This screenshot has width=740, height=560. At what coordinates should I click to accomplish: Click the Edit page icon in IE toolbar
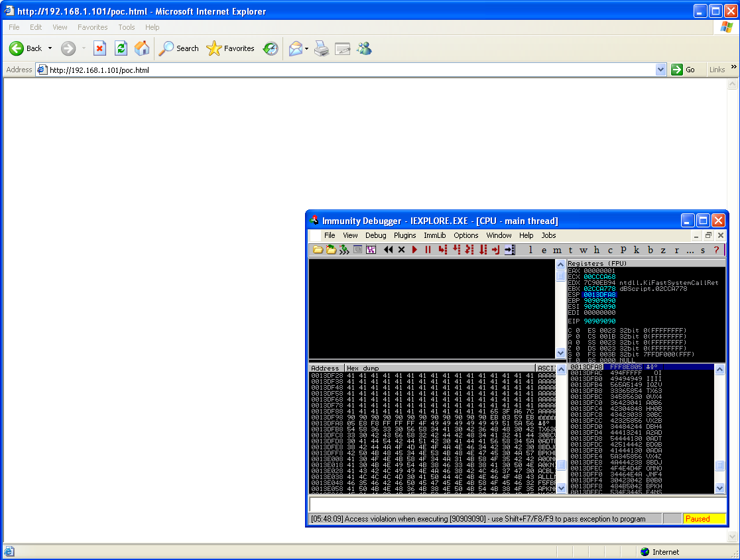342,48
